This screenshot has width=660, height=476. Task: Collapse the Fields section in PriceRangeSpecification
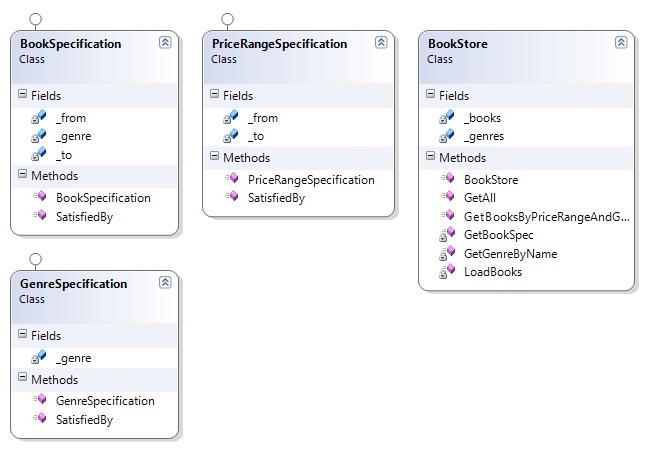pyautogui.click(x=214, y=96)
